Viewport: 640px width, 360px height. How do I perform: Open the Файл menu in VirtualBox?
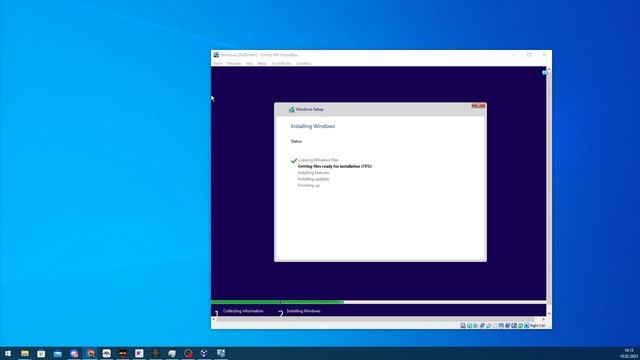(x=218, y=63)
